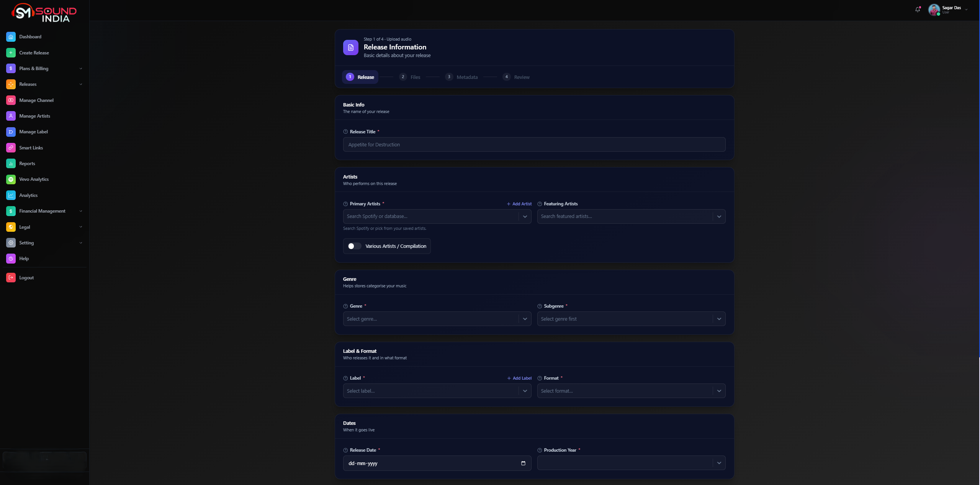
Task: Click the Create Release plus icon
Action: click(11, 52)
